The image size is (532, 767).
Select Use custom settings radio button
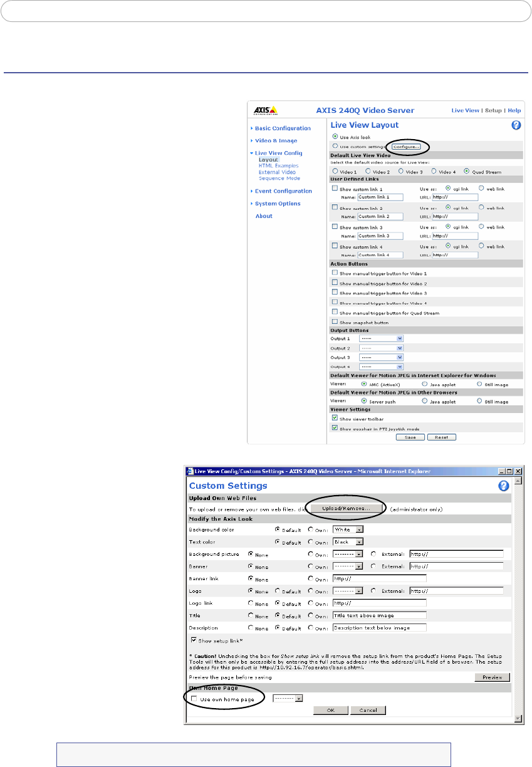click(335, 145)
